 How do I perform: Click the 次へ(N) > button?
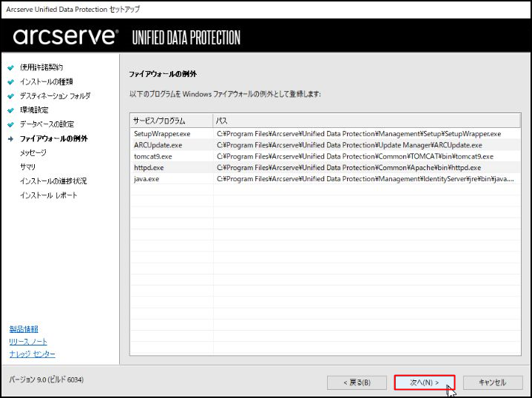click(425, 382)
